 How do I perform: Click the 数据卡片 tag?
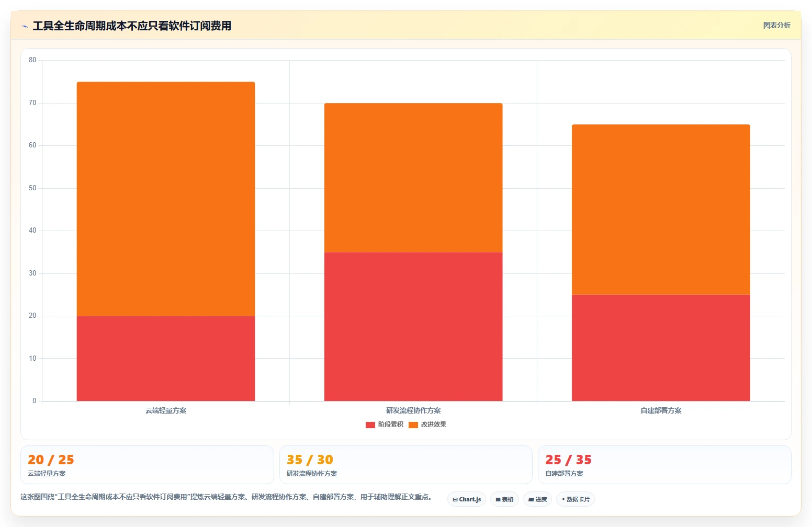pyautogui.click(x=575, y=499)
